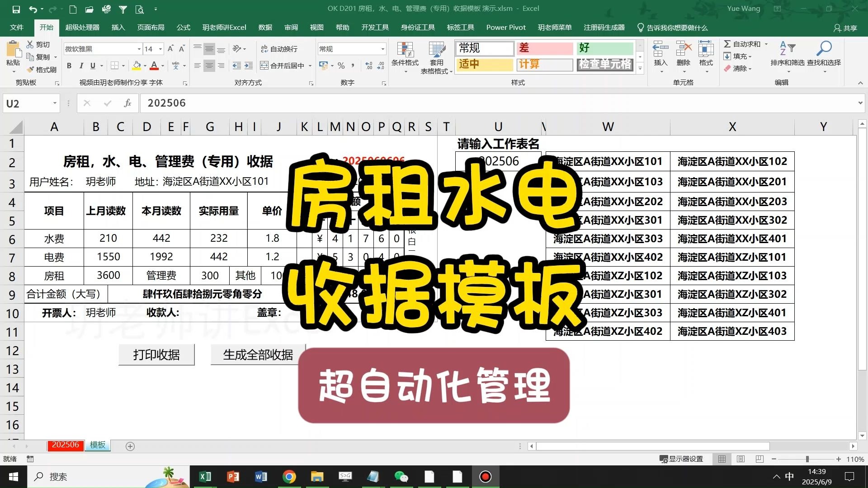Switch to the 模板 sheet tab
Screen dimensions: 868x488
[97, 445]
